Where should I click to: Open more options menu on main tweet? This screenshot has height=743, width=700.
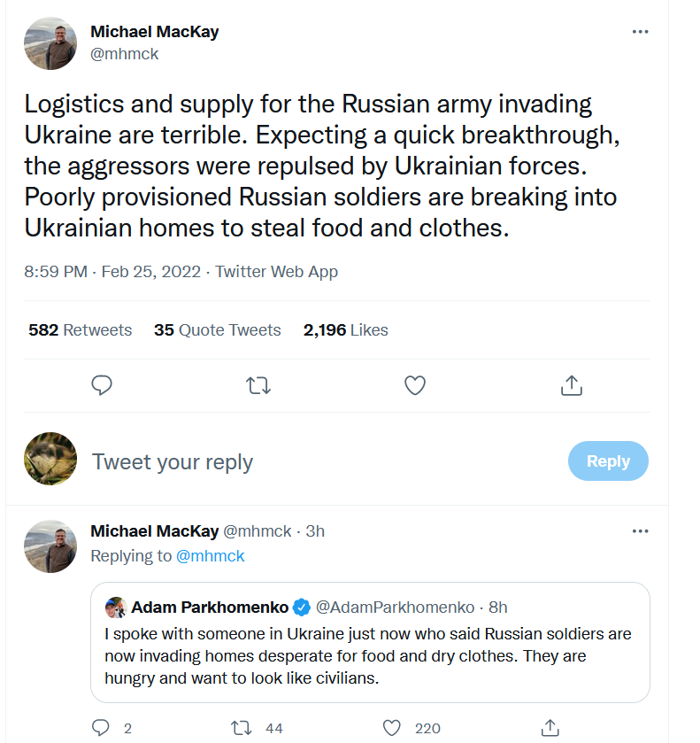640,32
